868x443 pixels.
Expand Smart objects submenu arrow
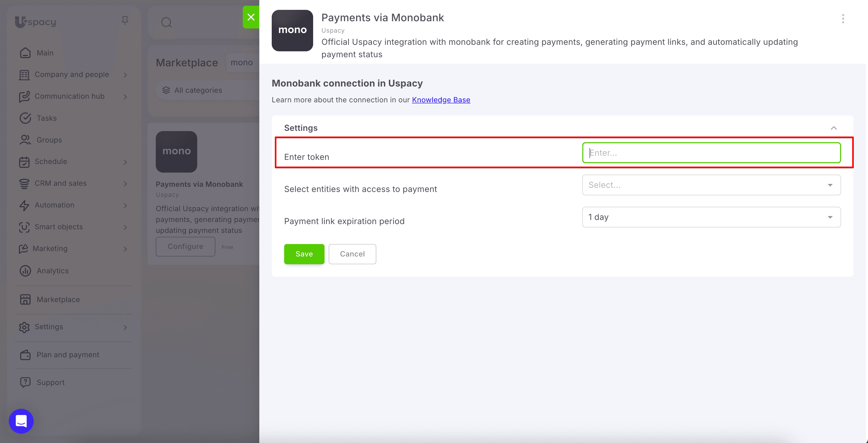[125, 227]
